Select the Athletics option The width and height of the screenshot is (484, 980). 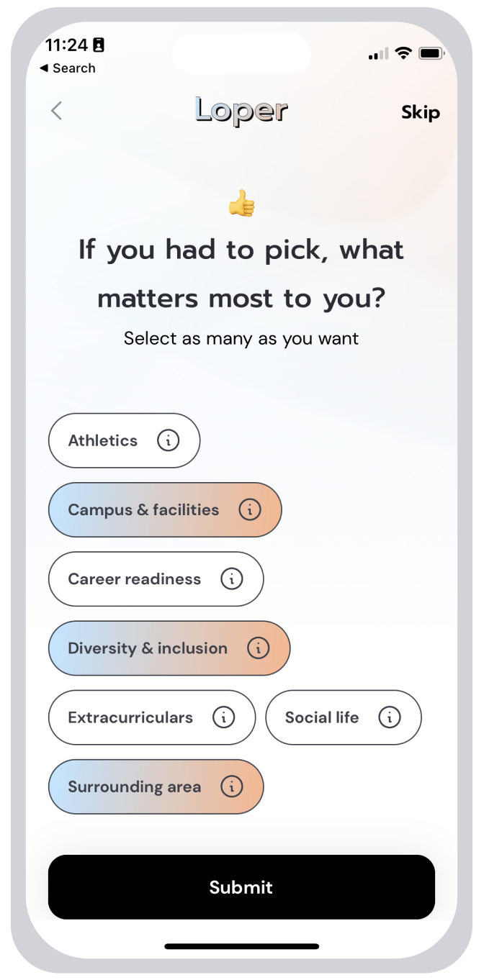point(102,440)
